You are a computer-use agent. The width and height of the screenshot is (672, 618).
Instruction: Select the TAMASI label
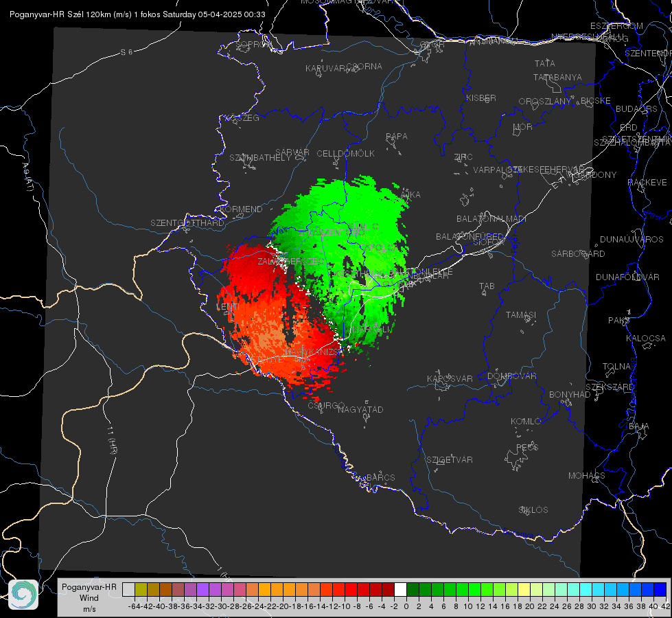[521, 314]
